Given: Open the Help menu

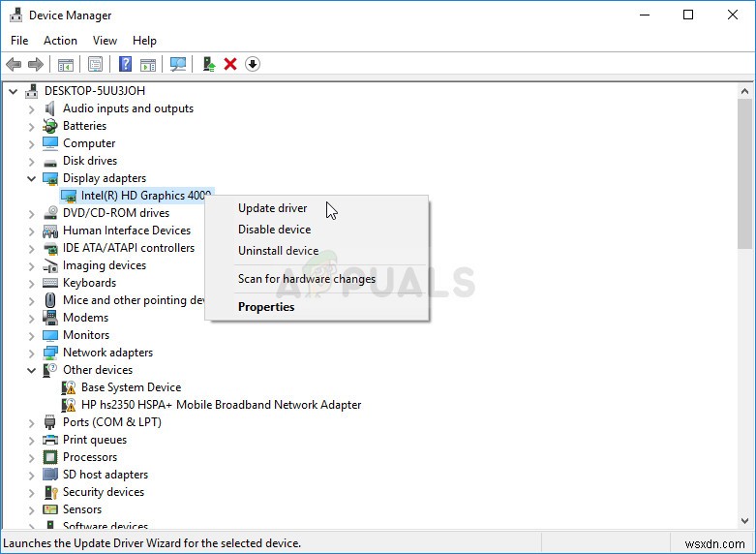Looking at the screenshot, I should point(144,41).
